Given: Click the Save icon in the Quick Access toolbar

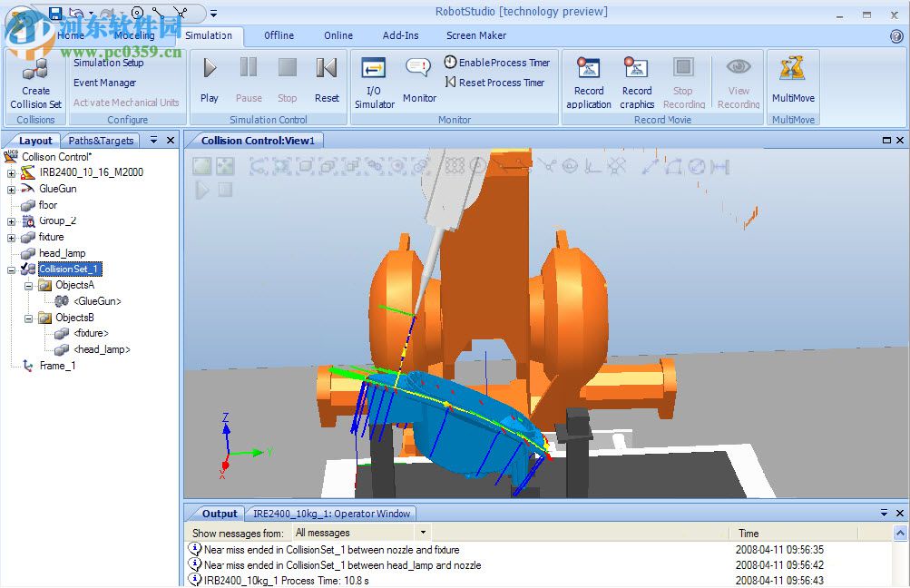Looking at the screenshot, I should (54, 11).
